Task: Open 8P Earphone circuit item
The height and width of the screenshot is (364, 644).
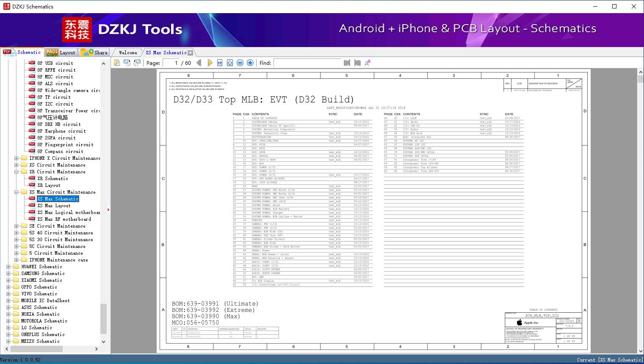Action: pyautogui.click(x=61, y=131)
